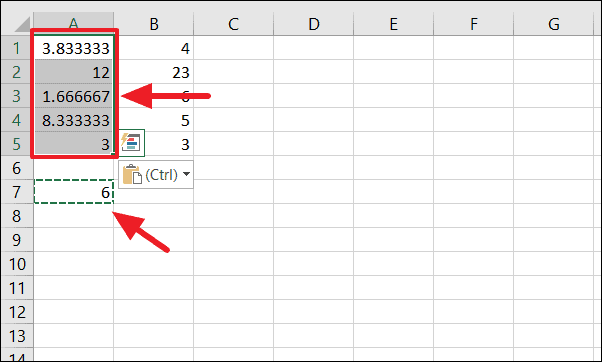Click cell B1 containing 4
602x362 pixels.
154,48
